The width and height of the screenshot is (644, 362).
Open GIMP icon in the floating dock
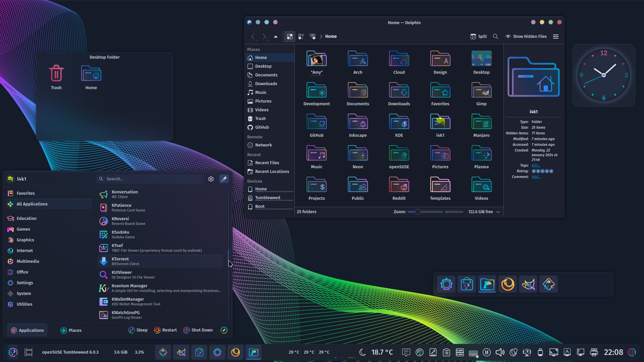(528, 285)
